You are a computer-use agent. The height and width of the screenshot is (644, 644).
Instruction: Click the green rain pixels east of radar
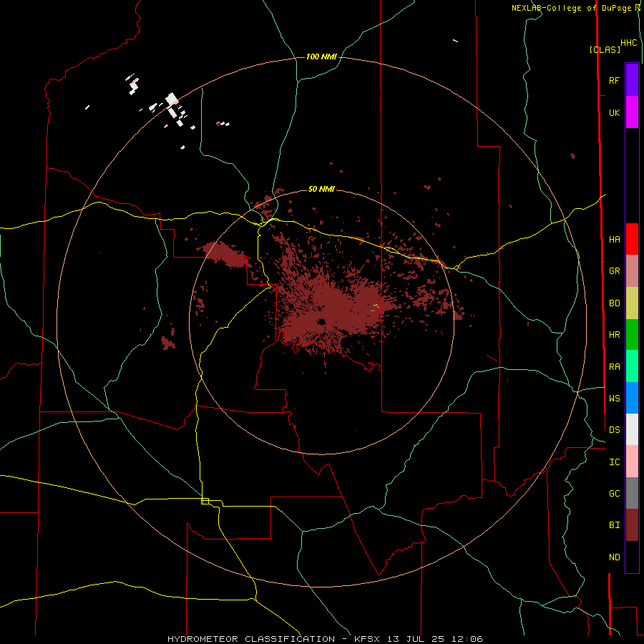[376, 306]
